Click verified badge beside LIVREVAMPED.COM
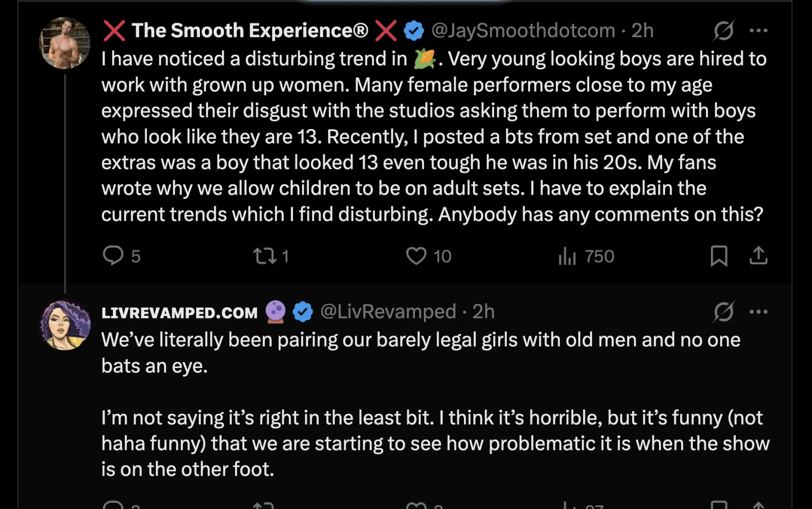The width and height of the screenshot is (812, 509). (302, 312)
